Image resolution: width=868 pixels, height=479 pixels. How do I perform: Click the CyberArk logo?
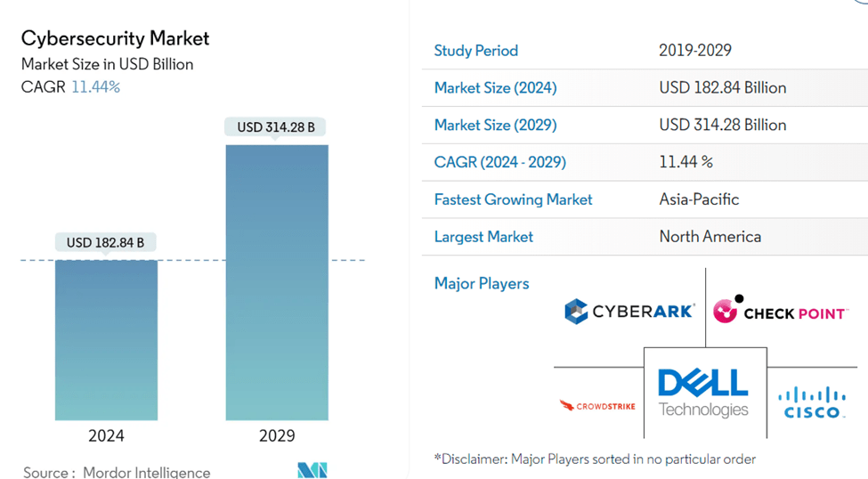tap(629, 312)
